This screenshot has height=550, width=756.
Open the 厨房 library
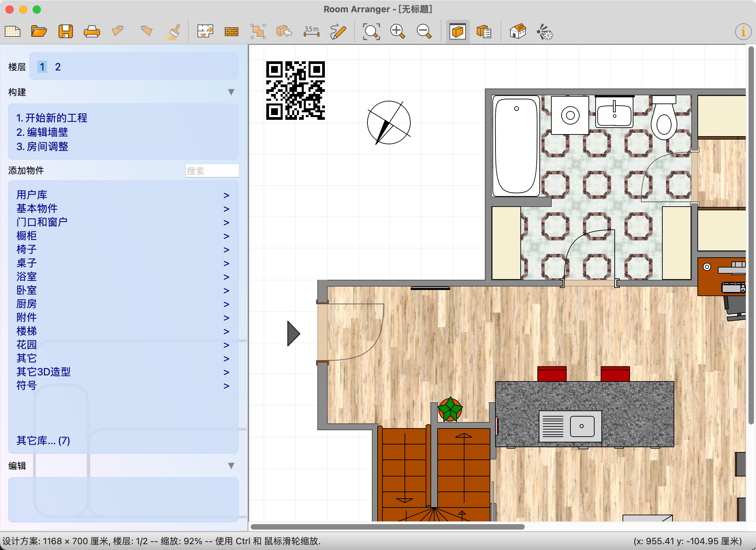point(123,304)
